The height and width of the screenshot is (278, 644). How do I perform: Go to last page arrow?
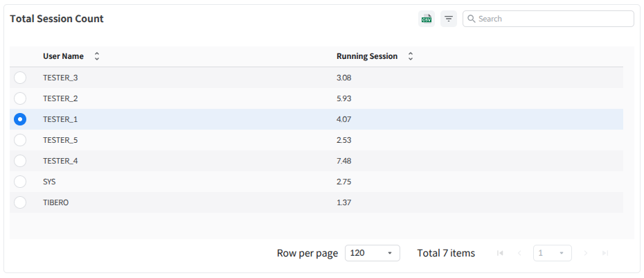(605, 253)
